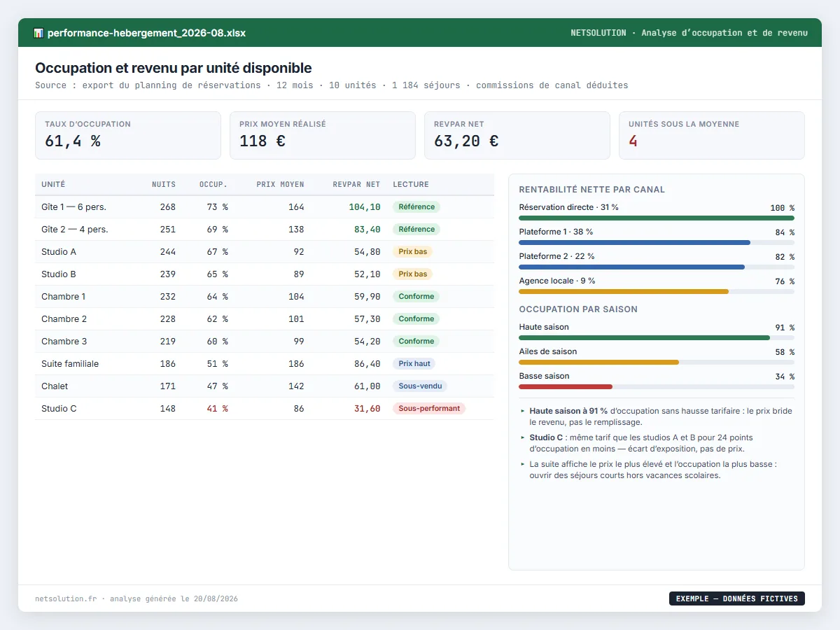The image size is (840, 630).
Task: Click the Plateforme 1 blue progress bar
Action: (x=634, y=243)
